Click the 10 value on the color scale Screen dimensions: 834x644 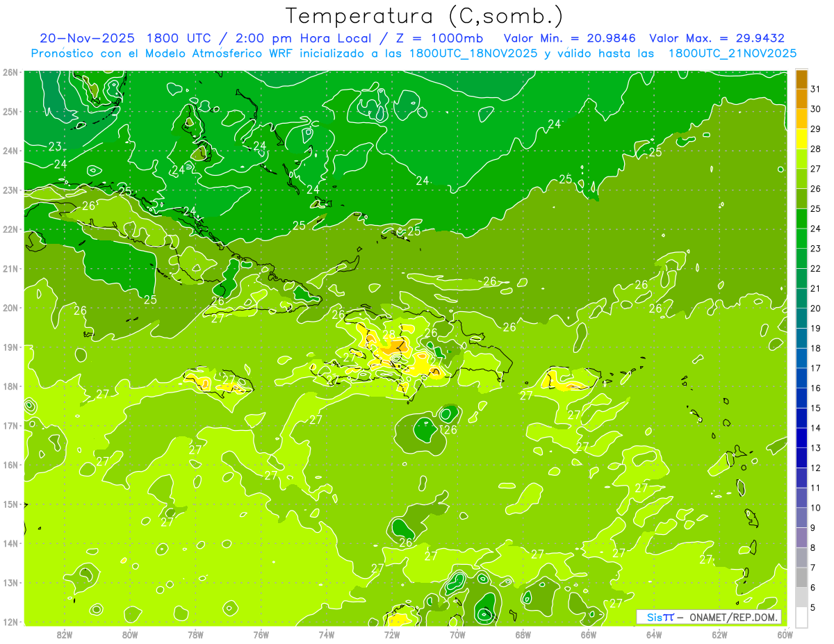[x=815, y=508]
